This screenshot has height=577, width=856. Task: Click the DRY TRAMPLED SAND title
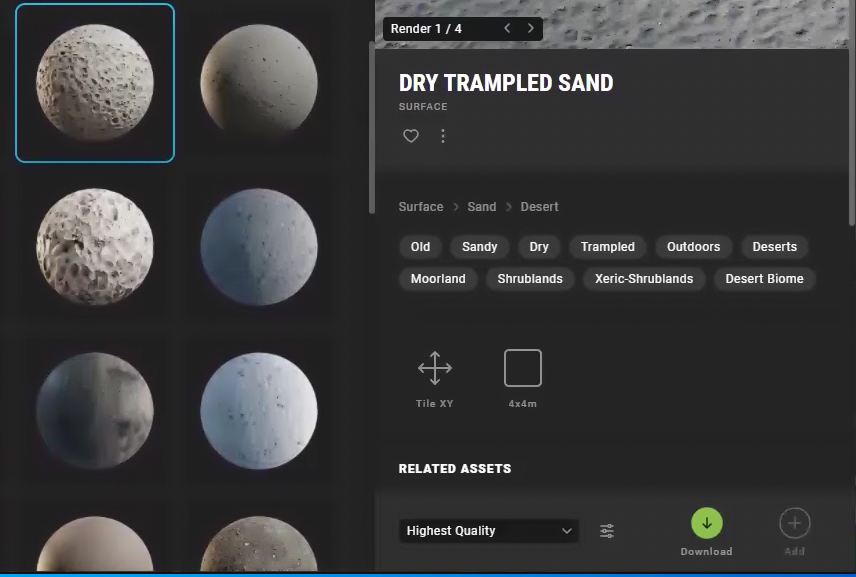coord(506,83)
